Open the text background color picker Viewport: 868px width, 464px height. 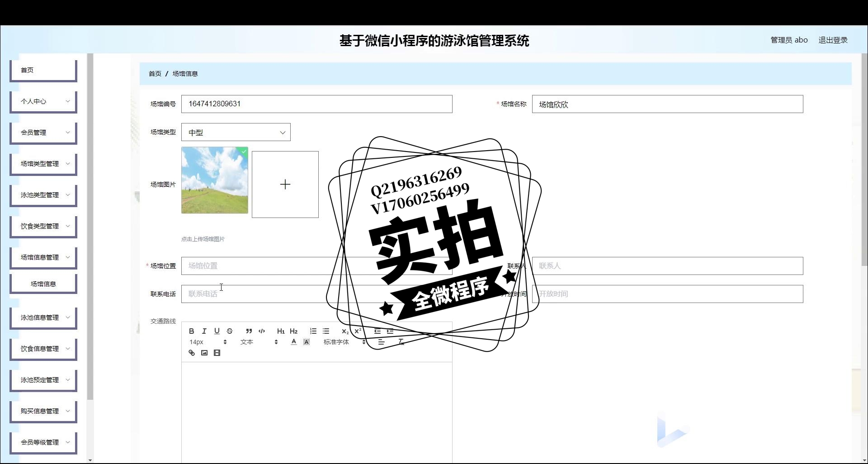point(307,342)
